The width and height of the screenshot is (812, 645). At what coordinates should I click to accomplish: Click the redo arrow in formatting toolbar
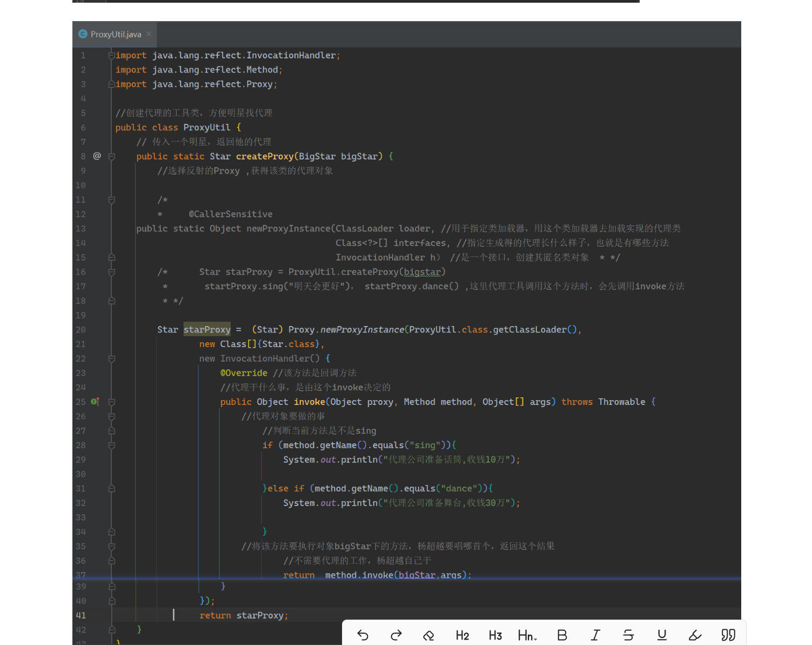[396, 635]
